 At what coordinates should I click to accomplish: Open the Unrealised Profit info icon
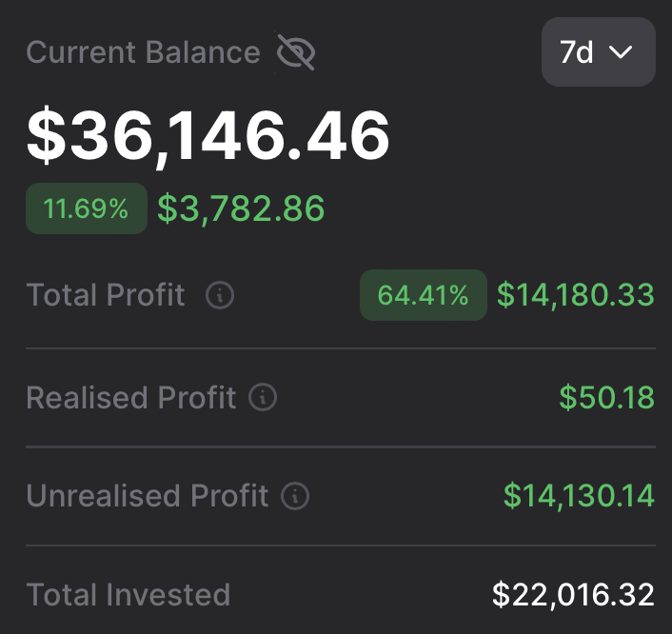pyautogui.click(x=295, y=496)
